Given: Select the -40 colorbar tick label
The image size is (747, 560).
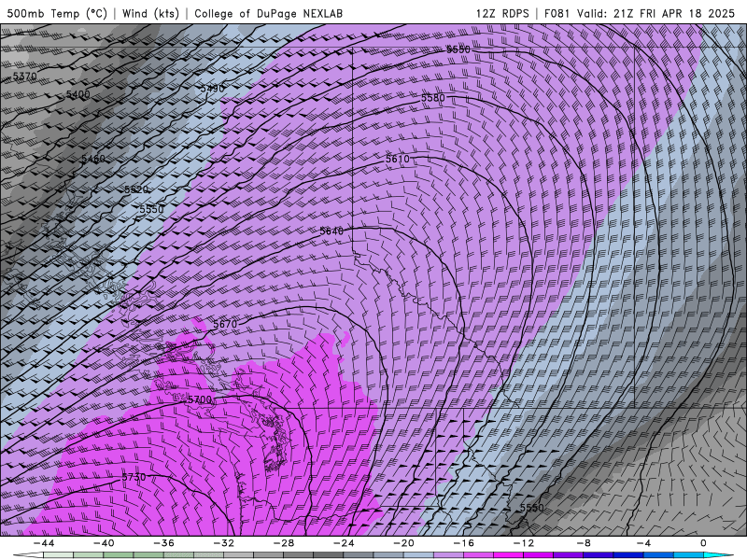Looking at the screenshot, I should tap(104, 543).
